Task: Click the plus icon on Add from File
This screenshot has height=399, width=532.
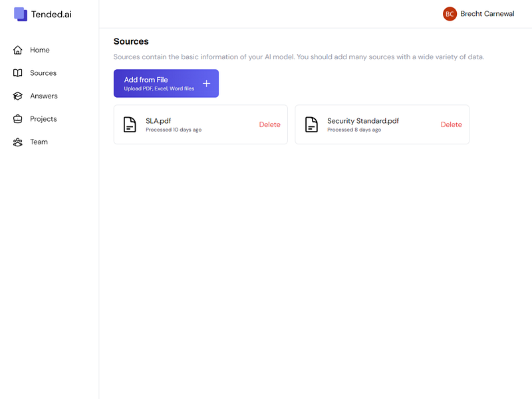Action: pos(206,83)
